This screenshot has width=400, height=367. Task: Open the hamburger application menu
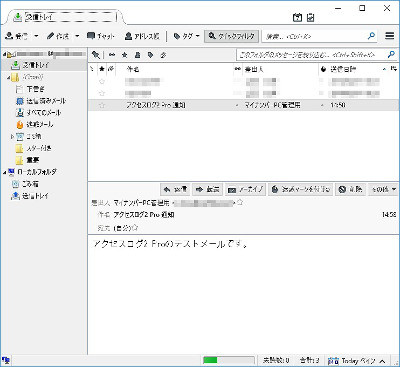pos(390,36)
